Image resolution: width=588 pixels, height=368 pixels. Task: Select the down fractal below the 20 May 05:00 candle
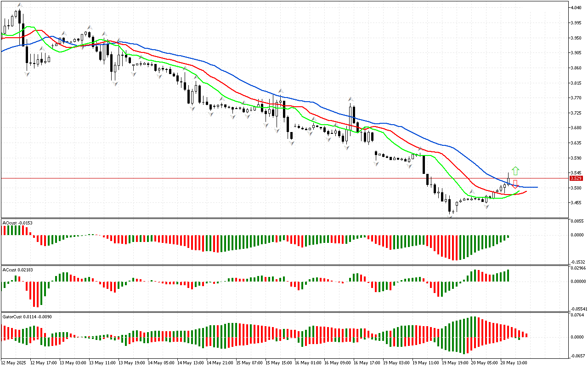tap(486, 207)
